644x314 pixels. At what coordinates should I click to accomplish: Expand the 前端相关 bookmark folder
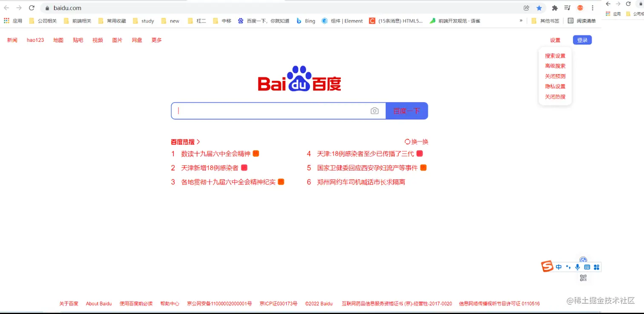coord(77,20)
